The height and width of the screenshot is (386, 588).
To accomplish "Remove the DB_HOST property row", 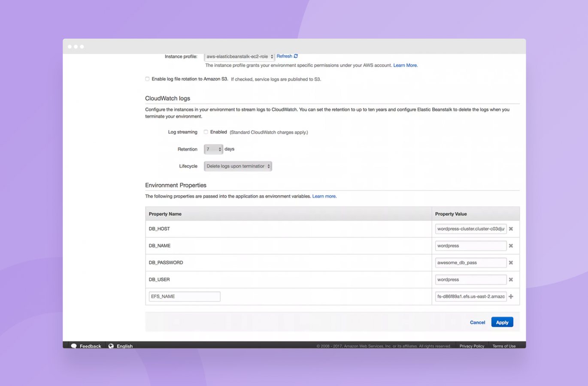I will click(x=511, y=229).
